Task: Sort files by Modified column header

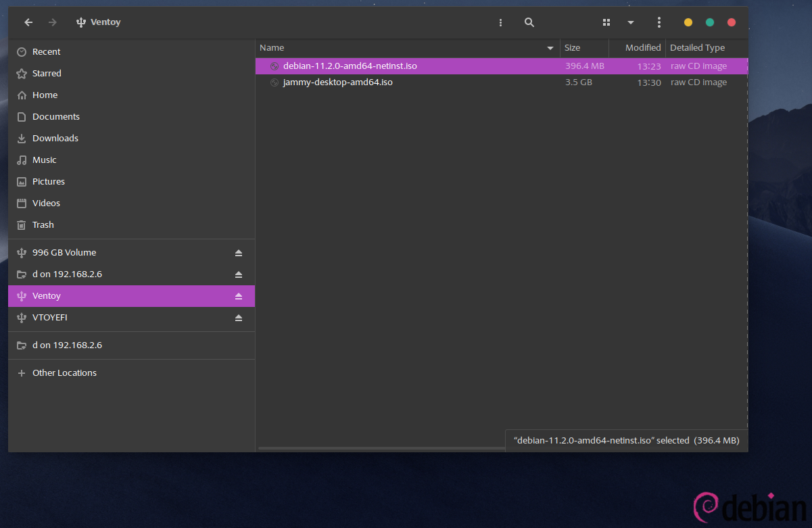Action: (642, 48)
